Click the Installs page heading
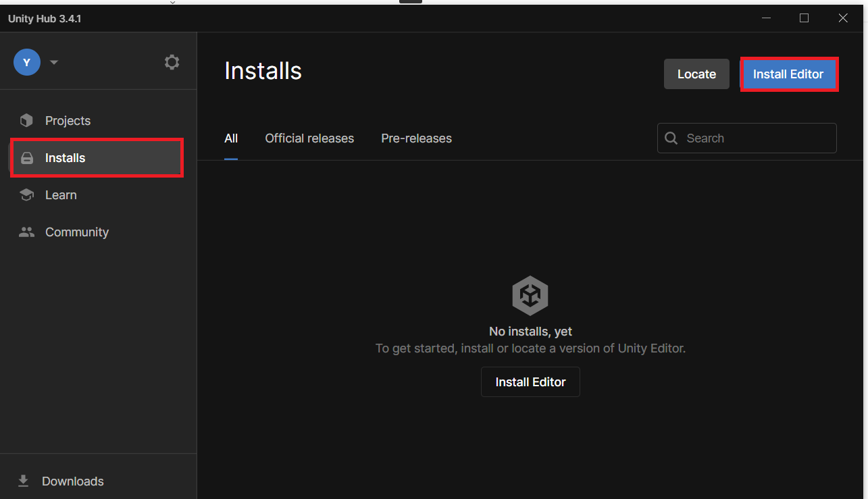The width and height of the screenshot is (868, 499). [x=263, y=70]
